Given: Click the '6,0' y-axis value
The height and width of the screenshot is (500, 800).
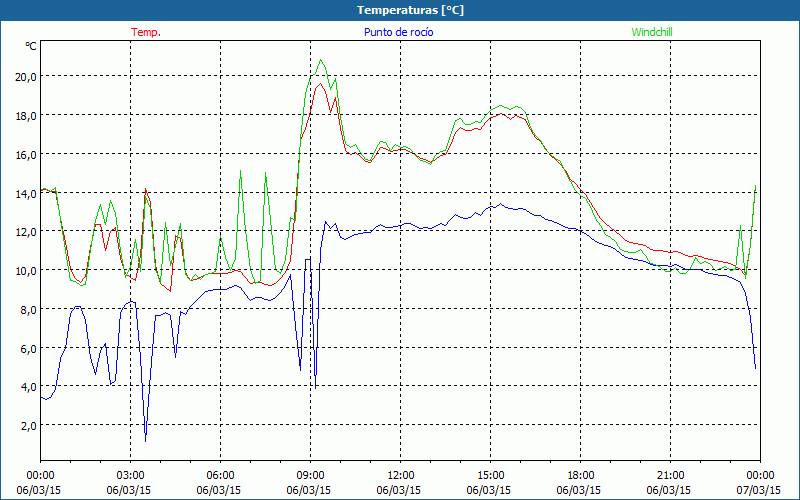Looking at the screenshot, I should [28, 348].
